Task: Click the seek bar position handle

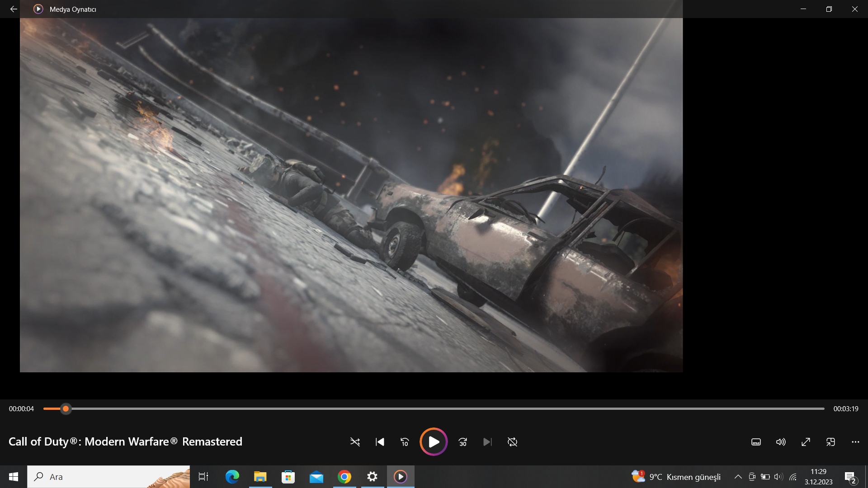Action: (66, 409)
